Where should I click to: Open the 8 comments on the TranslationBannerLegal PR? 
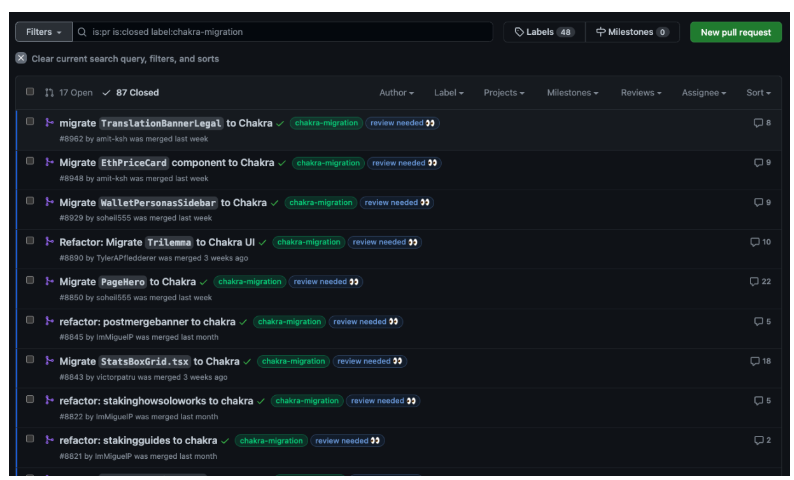point(762,123)
